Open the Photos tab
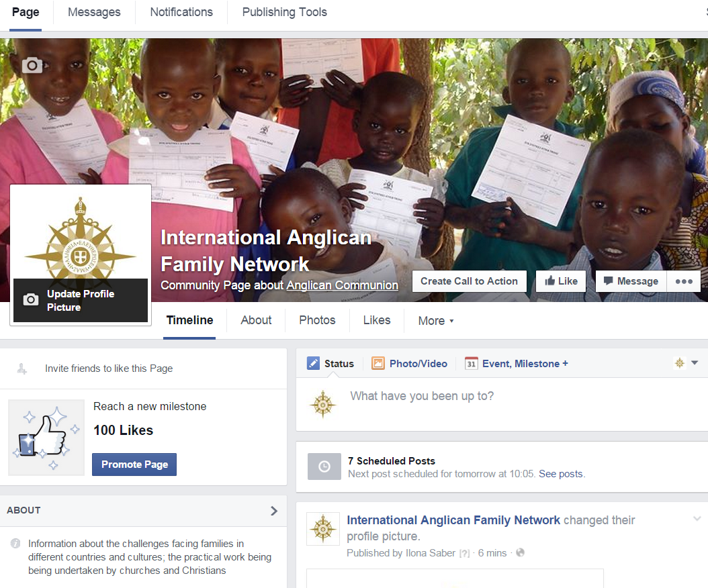This screenshot has height=588, width=708. click(317, 320)
